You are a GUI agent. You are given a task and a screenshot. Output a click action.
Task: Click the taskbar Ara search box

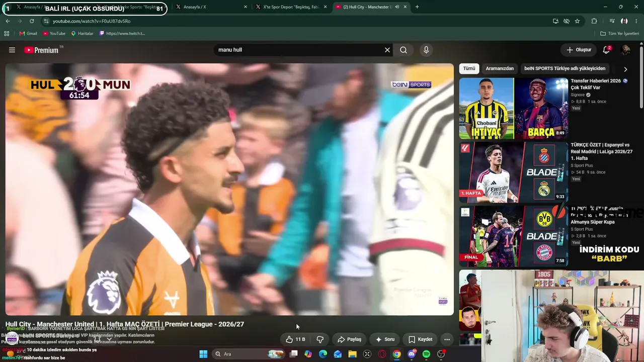click(248, 354)
